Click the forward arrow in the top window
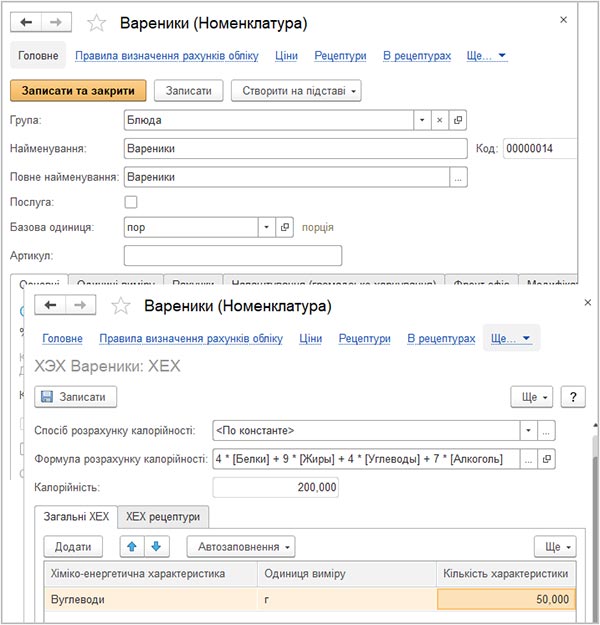Screen dimensions: 600x625 [x=58, y=23]
